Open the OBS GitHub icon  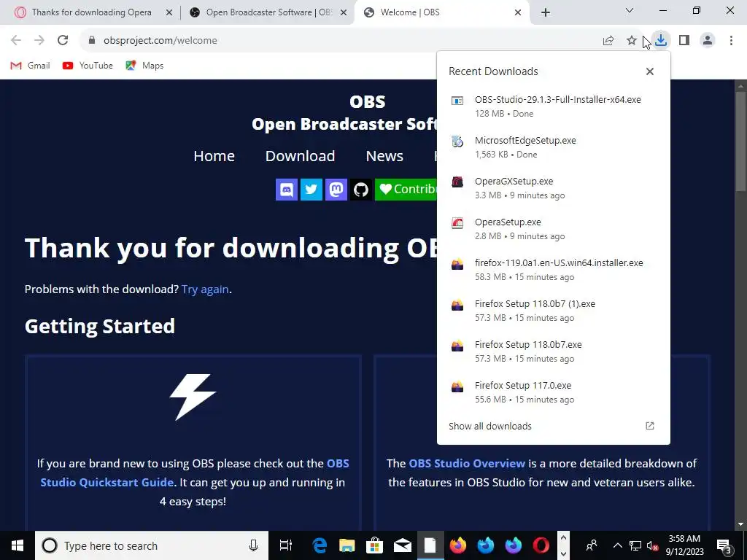click(361, 190)
